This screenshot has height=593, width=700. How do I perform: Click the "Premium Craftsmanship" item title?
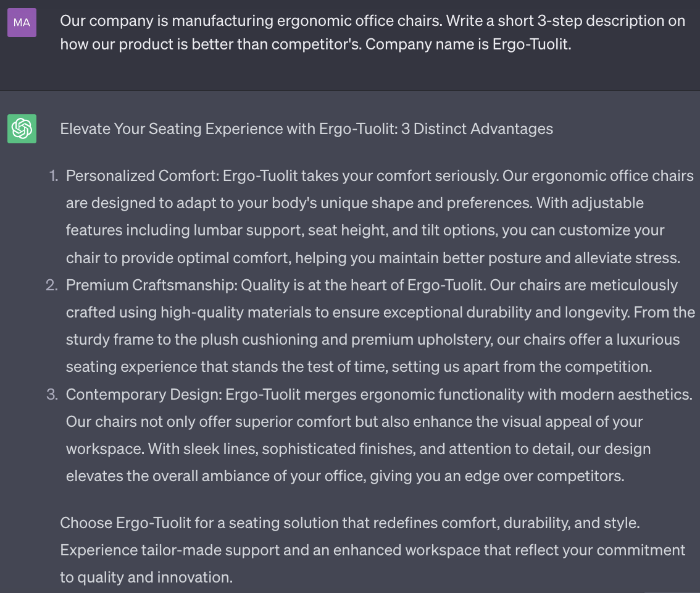pos(151,285)
